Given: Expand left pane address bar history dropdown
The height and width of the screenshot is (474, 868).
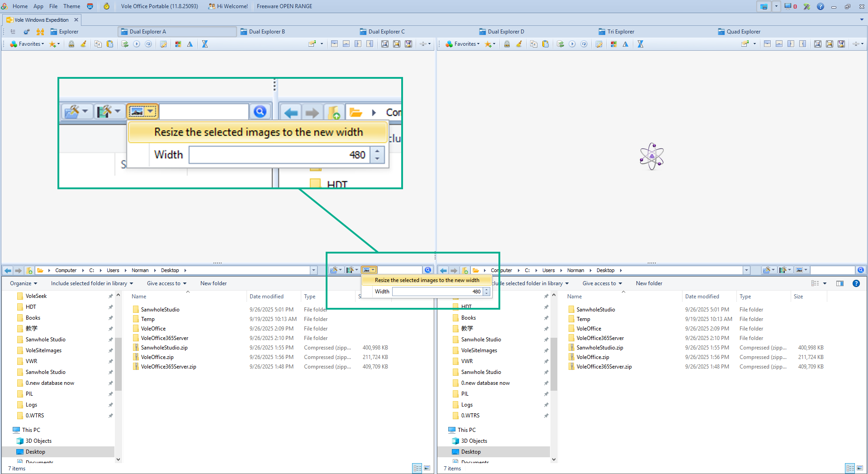Looking at the screenshot, I should coord(313,270).
